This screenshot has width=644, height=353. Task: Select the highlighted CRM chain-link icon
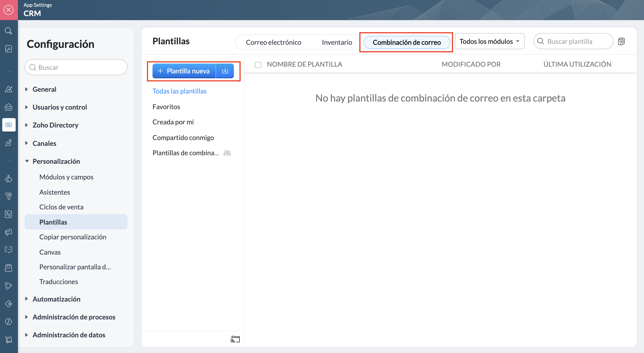(9, 125)
